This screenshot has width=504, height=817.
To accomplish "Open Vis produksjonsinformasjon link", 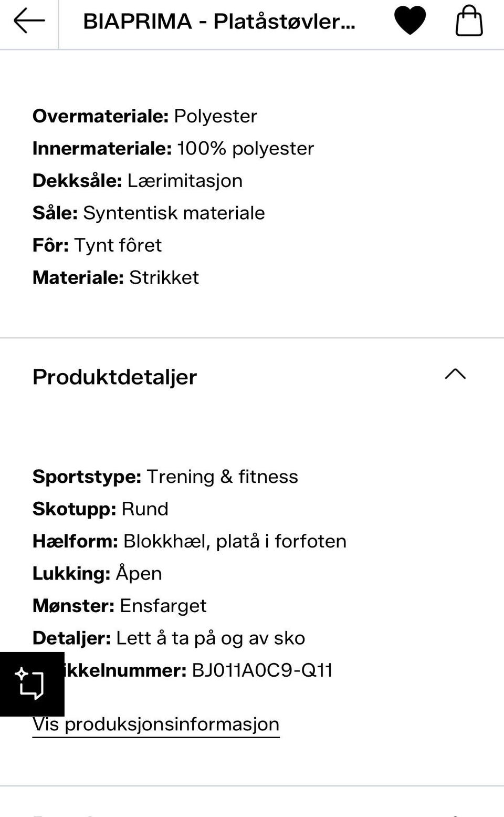I will pyautogui.click(x=156, y=724).
